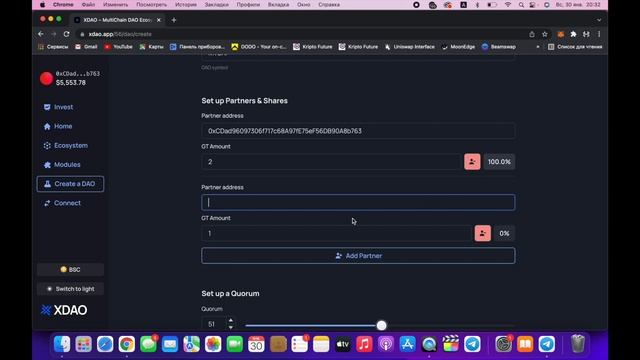Open the Apple menu
Image resolution: width=640 pixels, height=360 pixels.
coord(42,5)
